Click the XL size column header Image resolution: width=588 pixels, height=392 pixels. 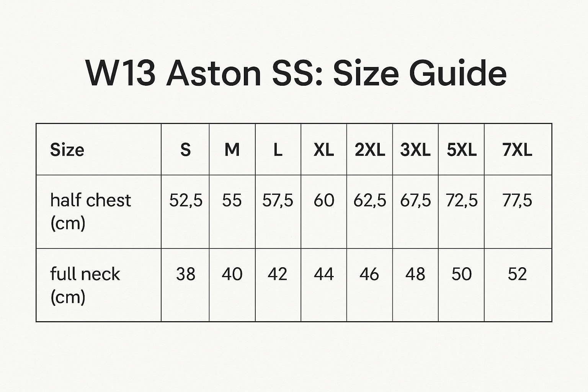324,149
